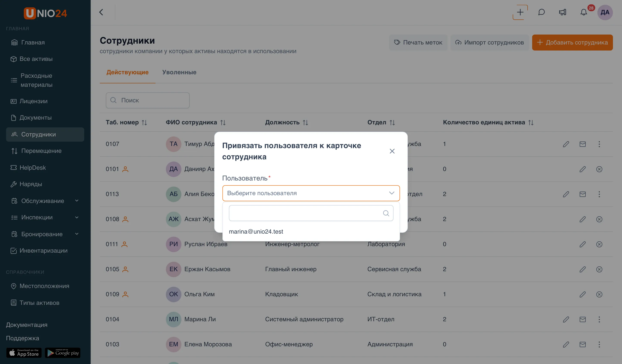Open more options for row 0113
The width and height of the screenshot is (622, 364).
point(599,194)
